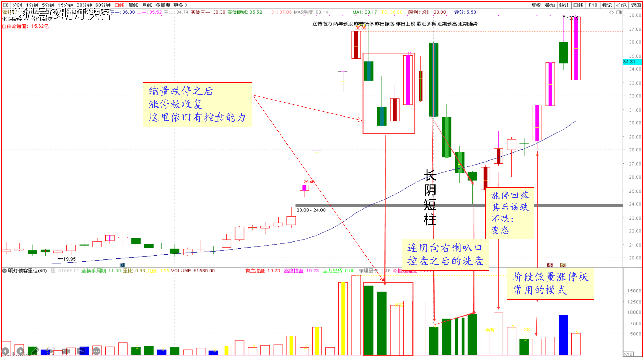Click the diamond marker icon near price axis
Screen dimensions: 644x358
tap(611, 12)
